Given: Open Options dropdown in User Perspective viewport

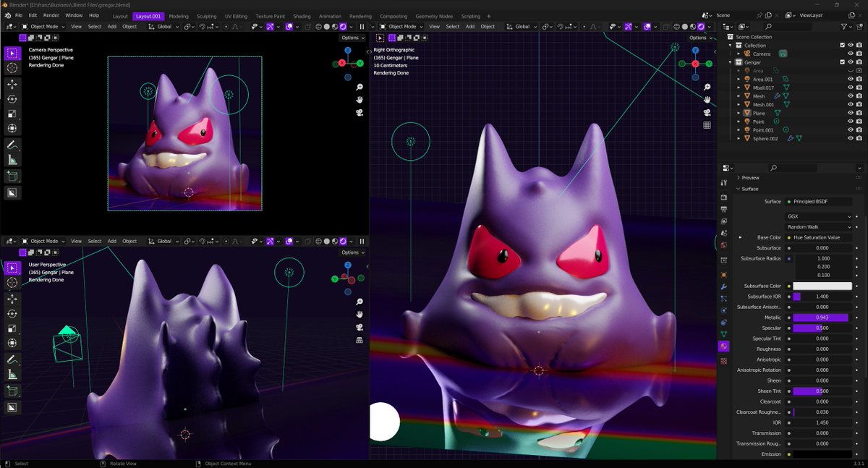Looking at the screenshot, I should coord(352,252).
